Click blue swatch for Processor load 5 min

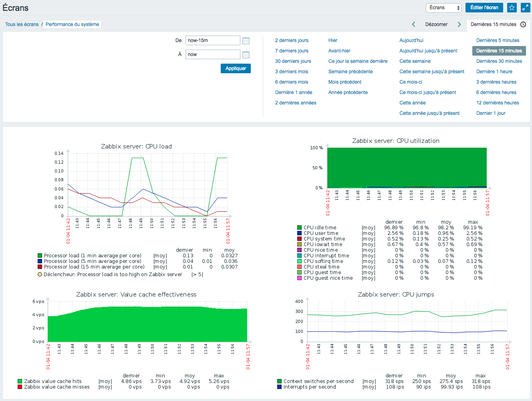(x=40, y=261)
